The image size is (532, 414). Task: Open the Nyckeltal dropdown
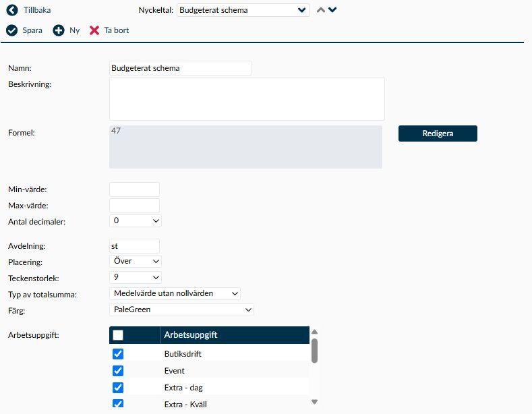click(x=243, y=10)
